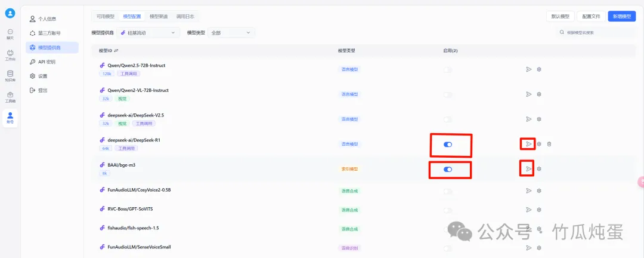
Task: Open 个人信息 in the account menu
Action: pyautogui.click(x=52, y=19)
